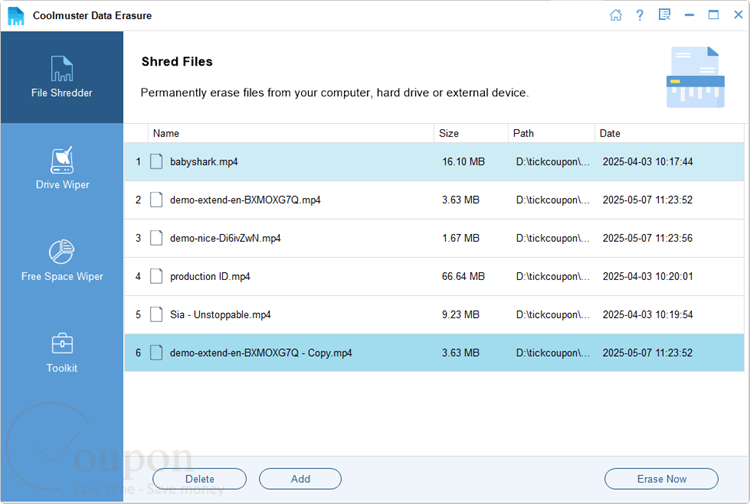Sort by Date column header
The height and width of the screenshot is (504, 750).
pyautogui.click(x=670, y=133)
